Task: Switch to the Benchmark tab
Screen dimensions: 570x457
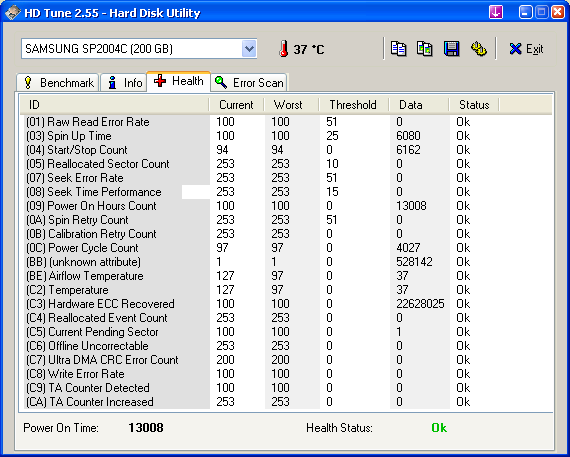Action: 58,83
